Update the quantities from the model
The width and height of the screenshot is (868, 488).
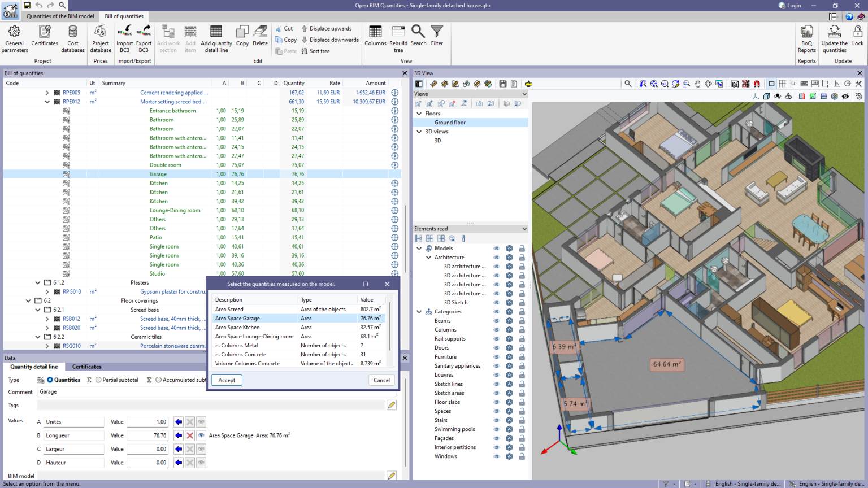[x=834, y=38]
